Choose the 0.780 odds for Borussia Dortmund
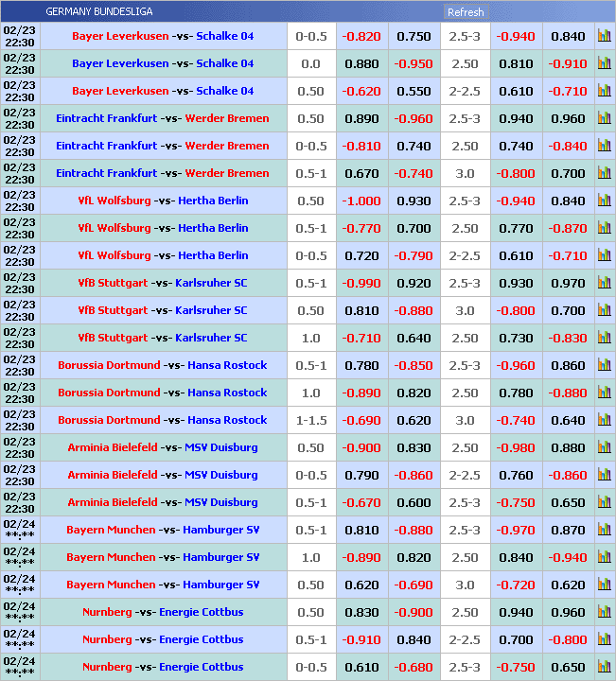This screenshot has height=681, width=616. [361, 366]
